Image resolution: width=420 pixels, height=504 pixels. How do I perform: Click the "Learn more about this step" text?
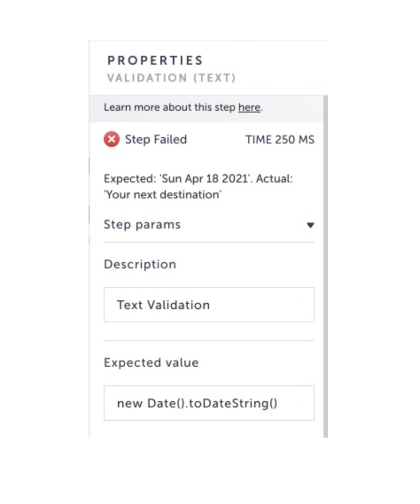click(x=170, y=108)
